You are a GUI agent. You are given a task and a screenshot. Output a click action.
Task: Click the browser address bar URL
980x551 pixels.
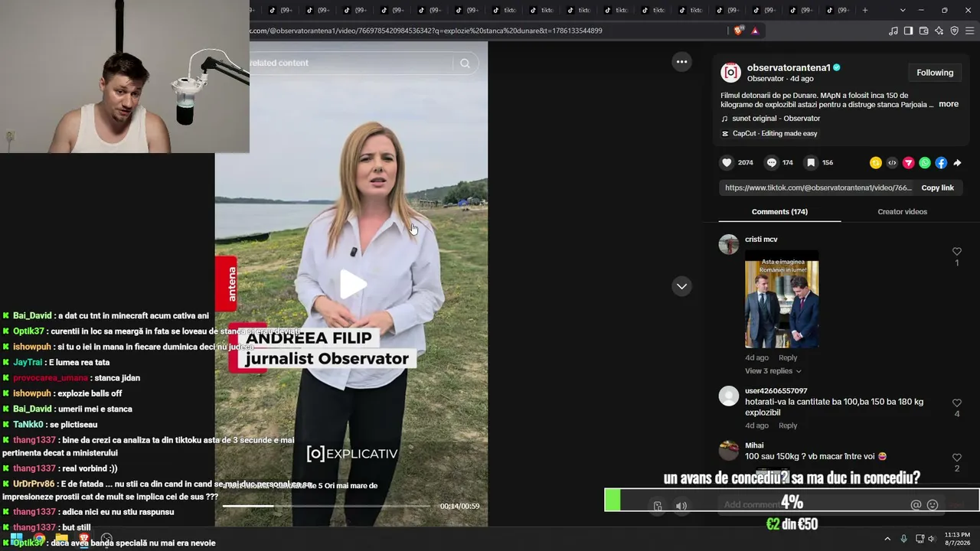pyautogui.click(x=426, y=31)
